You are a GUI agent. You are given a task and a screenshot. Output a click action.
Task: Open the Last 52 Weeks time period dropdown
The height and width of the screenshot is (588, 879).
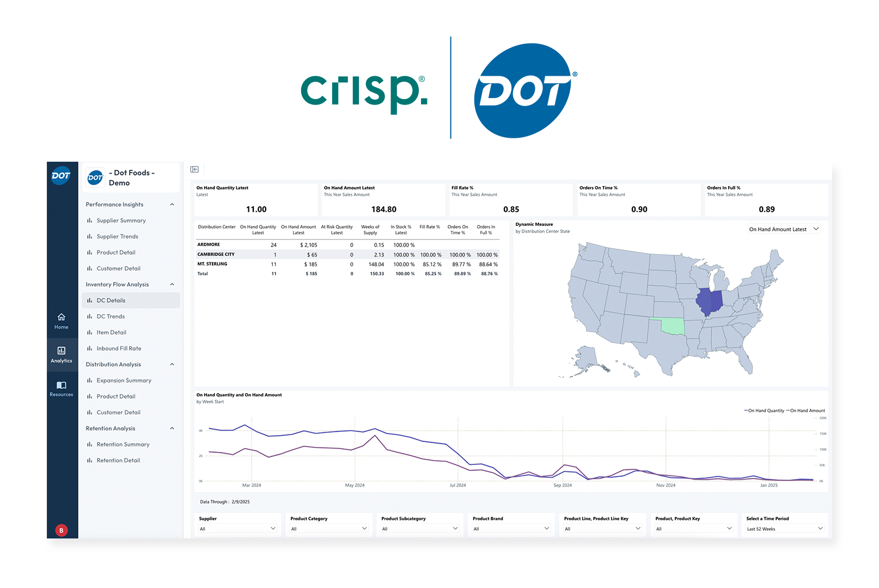click(784, 528)
